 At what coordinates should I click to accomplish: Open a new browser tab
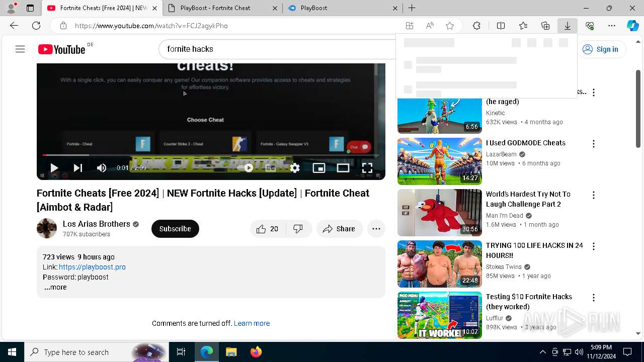412,8
